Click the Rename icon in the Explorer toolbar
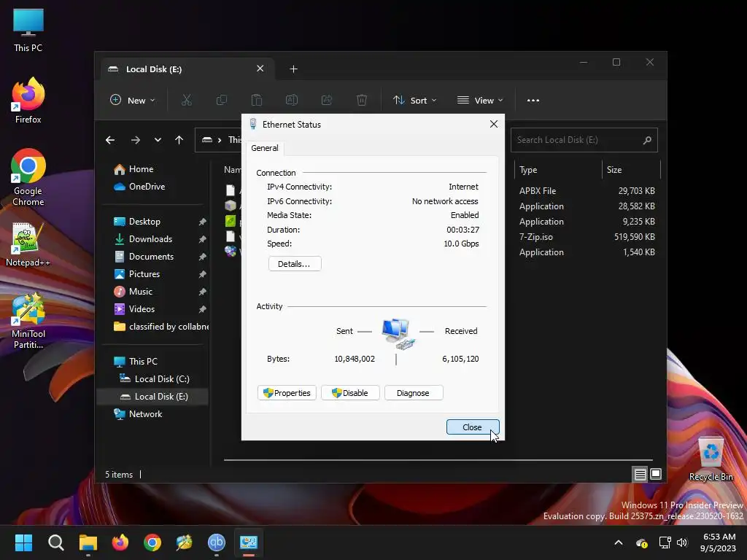This screenshot has width=747, height=560. tap(292, 101)
